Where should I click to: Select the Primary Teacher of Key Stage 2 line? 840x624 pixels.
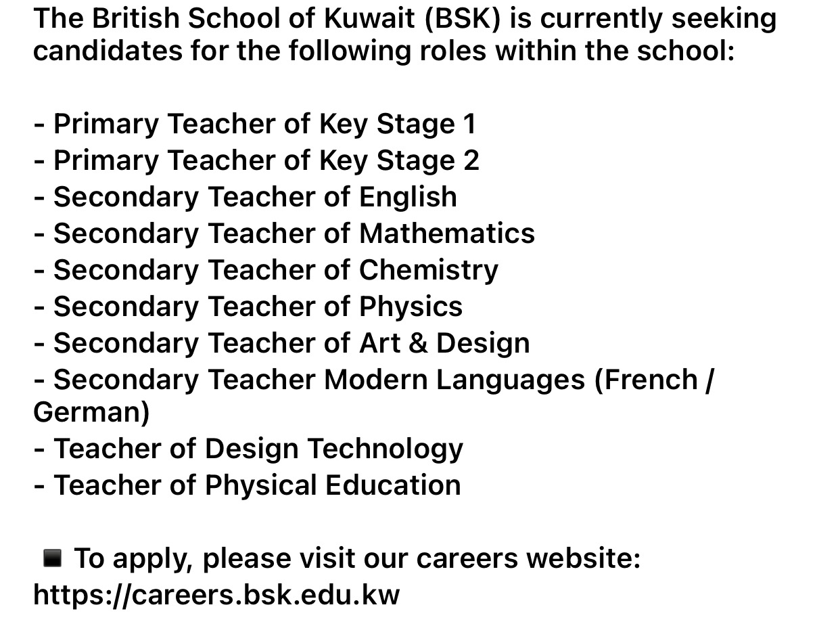pyautogui.click(x=256, y=160)
